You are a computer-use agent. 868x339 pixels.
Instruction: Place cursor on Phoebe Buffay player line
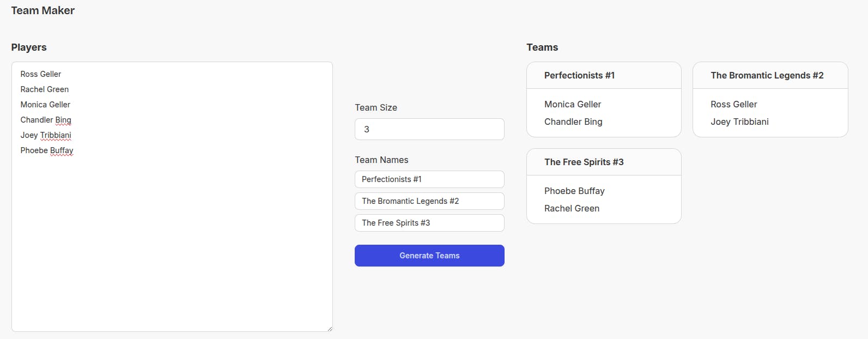(x=47, y=150)
